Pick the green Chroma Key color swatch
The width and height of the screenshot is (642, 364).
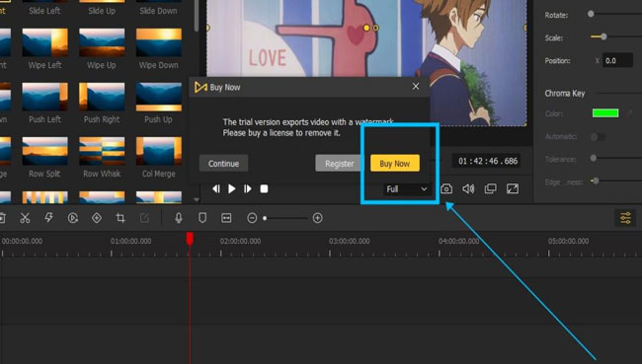pos(605,112)
